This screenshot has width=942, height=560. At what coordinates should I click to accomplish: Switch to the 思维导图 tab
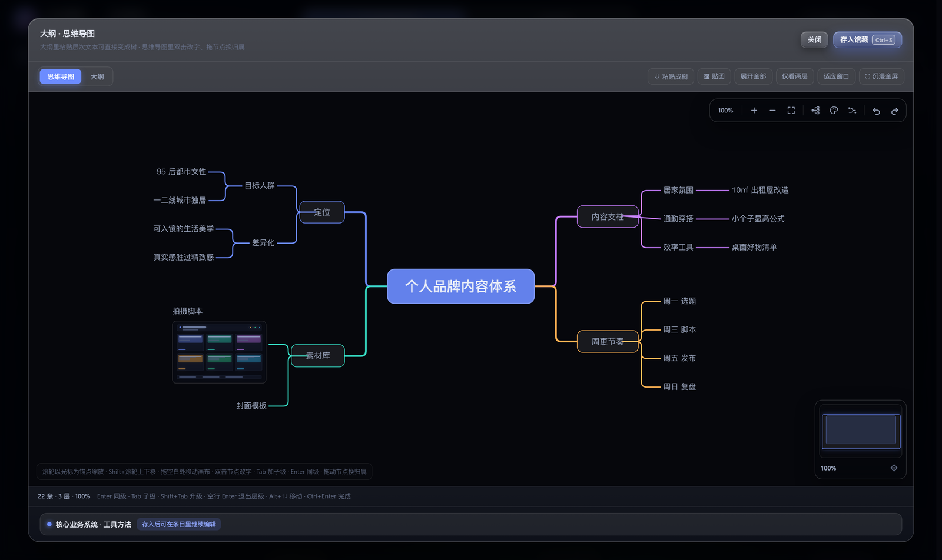[61, 76]
